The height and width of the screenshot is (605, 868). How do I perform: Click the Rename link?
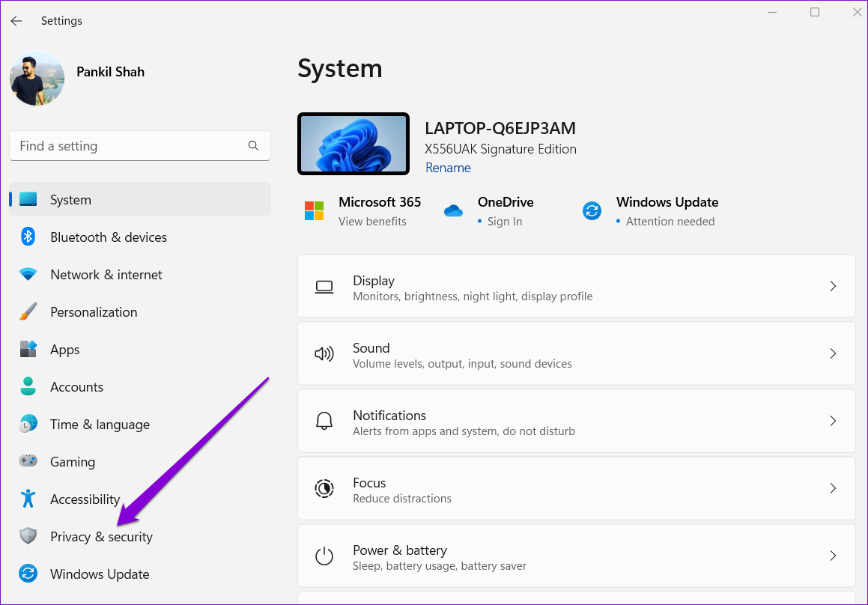pos(448,168)
